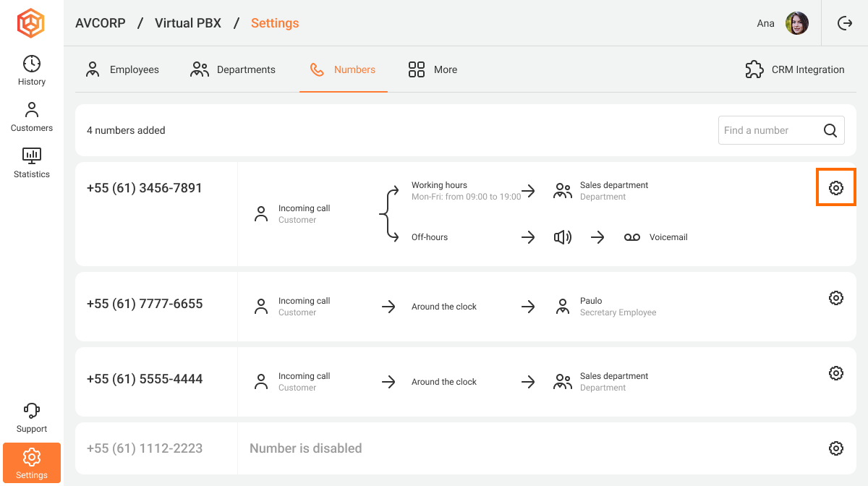Click Around the clock in 7777-6655 row
868x486 pixels.
point(444,307)
